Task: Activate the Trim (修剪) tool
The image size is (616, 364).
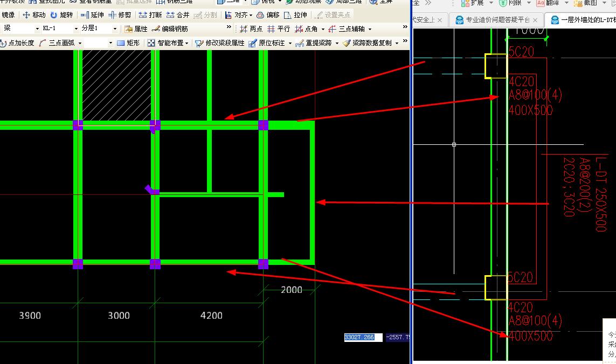Action: pyautogui.click(x=120, y=15)
